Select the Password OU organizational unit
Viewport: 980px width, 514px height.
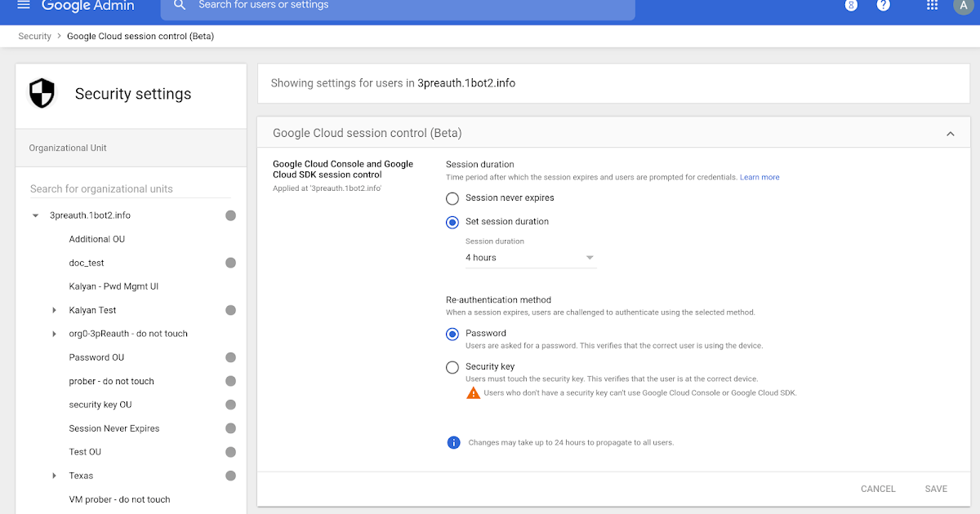(96, 357)
